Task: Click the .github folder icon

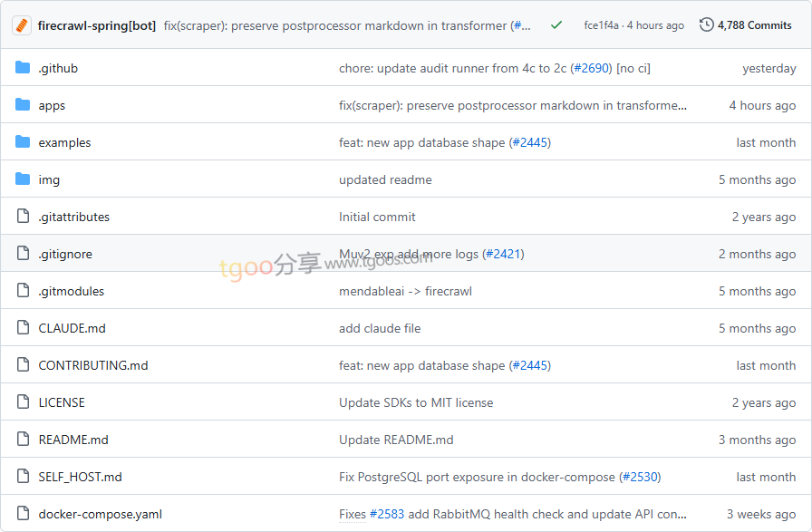Action: (x=23, y=68)
